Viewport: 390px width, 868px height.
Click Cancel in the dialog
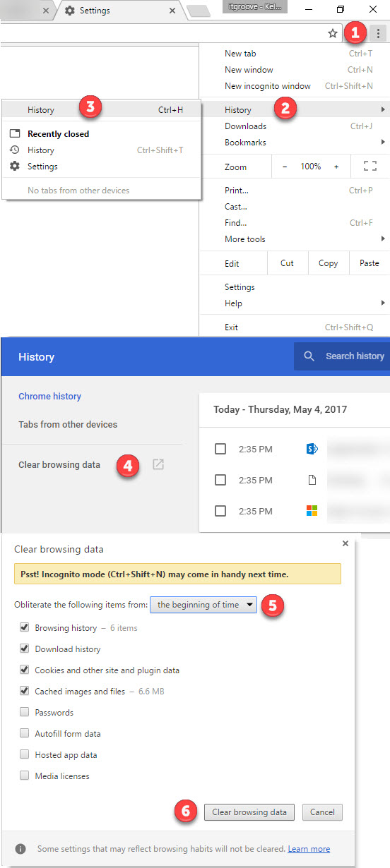click(323, 812)
